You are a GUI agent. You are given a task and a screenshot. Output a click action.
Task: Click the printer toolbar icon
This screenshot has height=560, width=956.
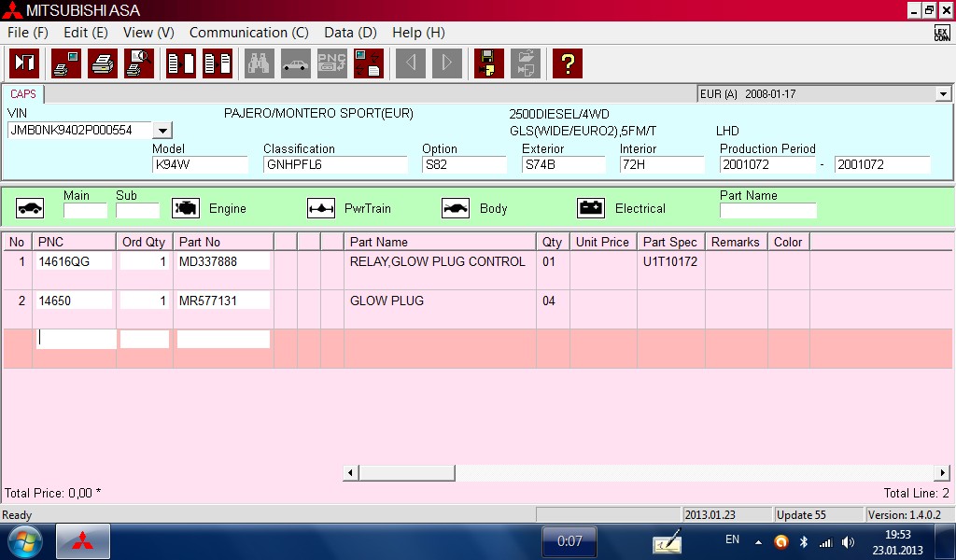click(103, 63)
